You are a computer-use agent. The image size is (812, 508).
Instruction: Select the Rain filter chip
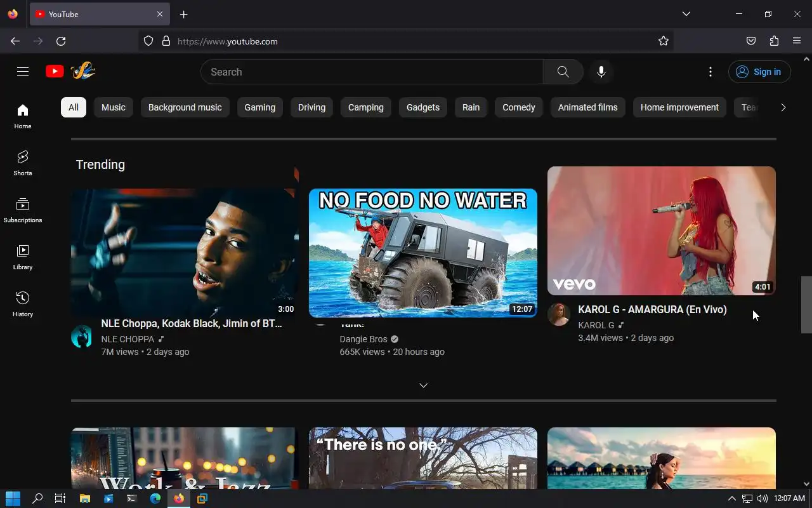point(471,107)
